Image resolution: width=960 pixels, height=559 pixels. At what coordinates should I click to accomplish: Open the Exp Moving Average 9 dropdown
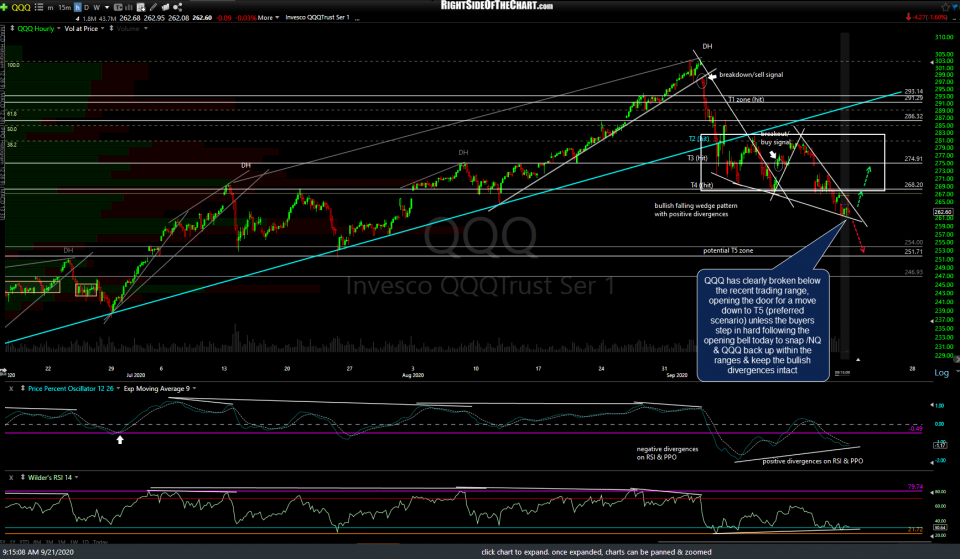[195, 389]
